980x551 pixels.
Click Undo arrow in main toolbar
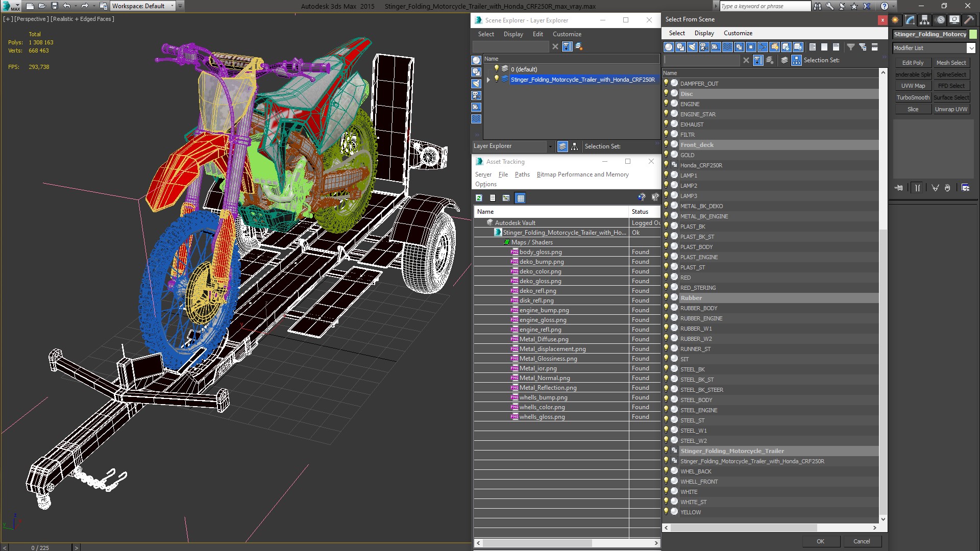[67, 6]
